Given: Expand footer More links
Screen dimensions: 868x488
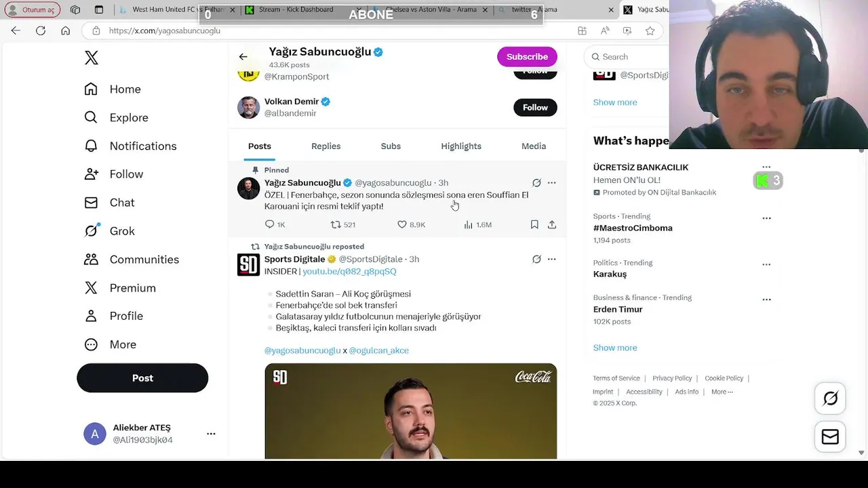Looking at the screenshot, I should 722,392.
